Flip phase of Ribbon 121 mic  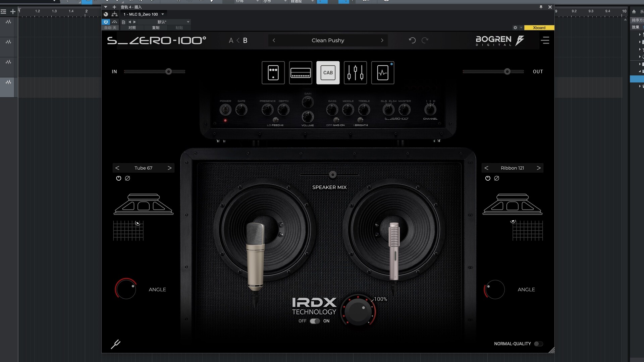tap(497, 178)
